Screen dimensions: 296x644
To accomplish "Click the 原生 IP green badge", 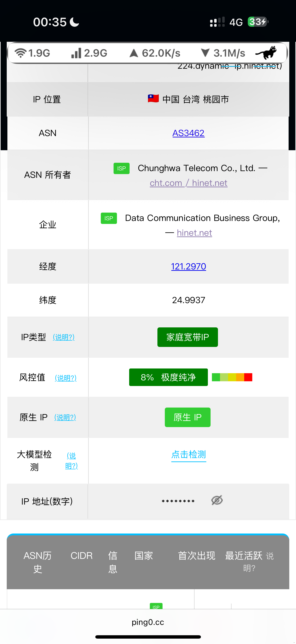I will [187, 417].
